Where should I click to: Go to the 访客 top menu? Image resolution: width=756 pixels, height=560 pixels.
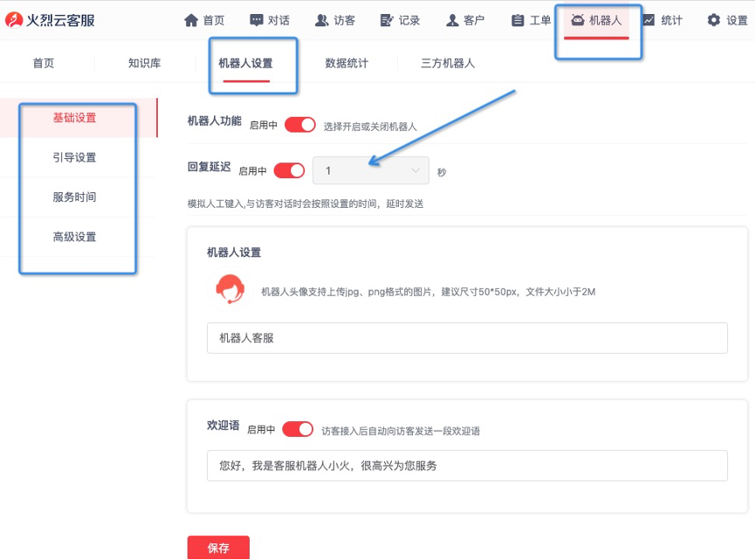pos(335,20)
